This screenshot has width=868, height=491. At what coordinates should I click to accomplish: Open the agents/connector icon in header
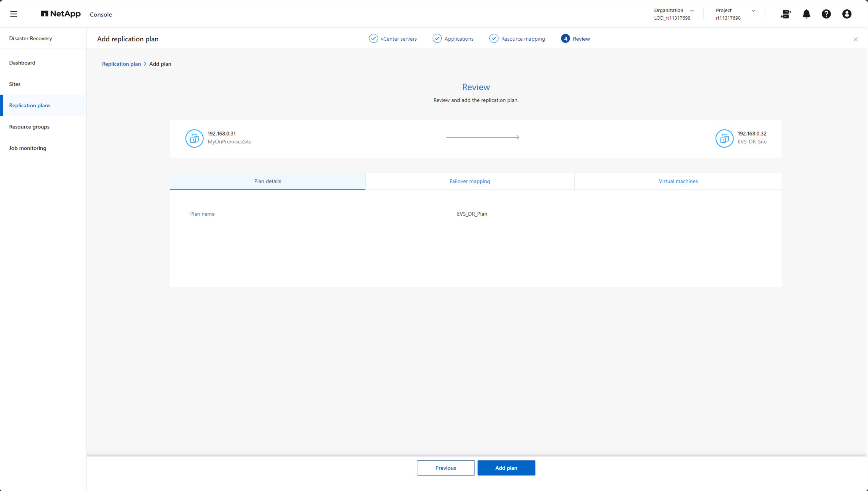(x=785, y=14)
